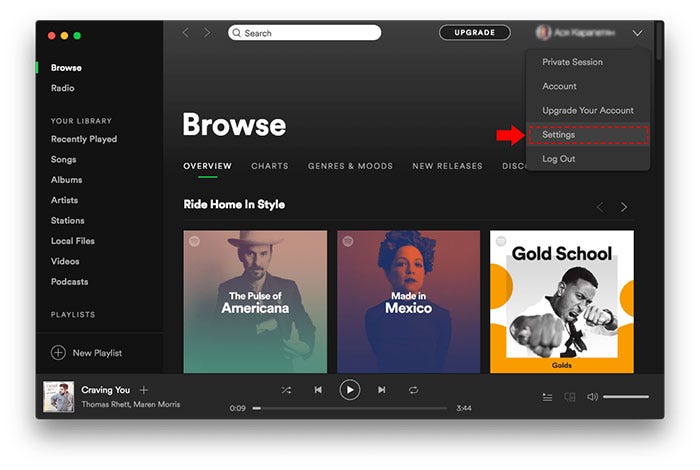Open Songs library
The width and height of the screenshot is (700, 470).
click(x=63, y=159)
